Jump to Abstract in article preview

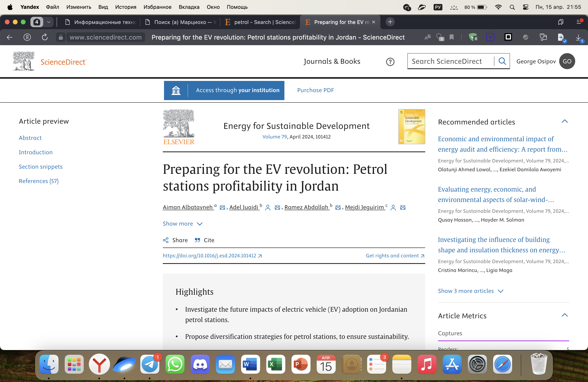[x=30, y=138]
